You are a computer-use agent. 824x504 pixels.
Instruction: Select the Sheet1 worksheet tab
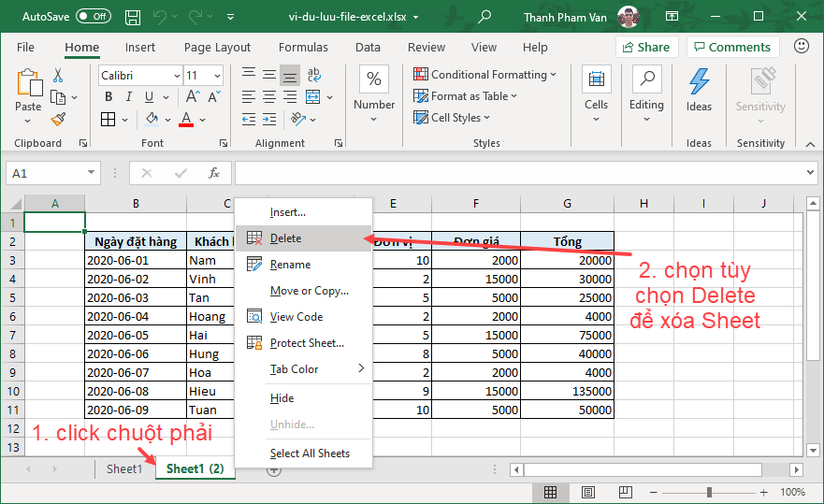point(124,468)
